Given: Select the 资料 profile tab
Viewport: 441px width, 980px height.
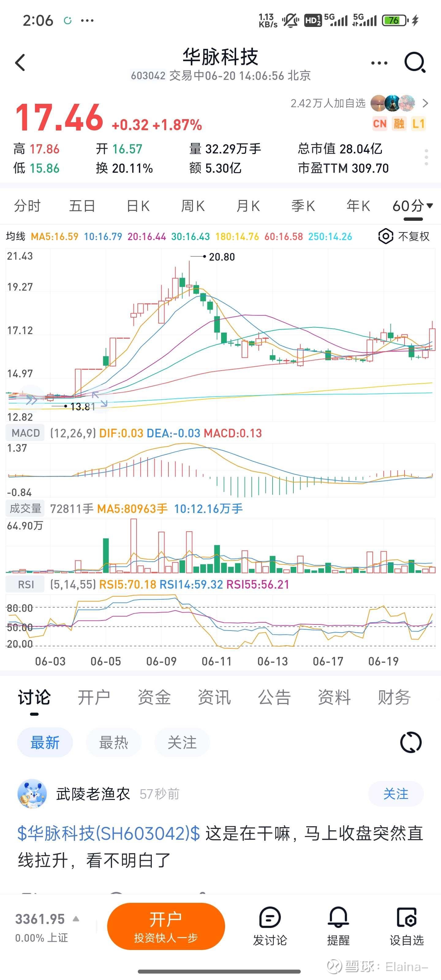Looking at the screenshot, I should pyautogui.click(x=334, y=697).
